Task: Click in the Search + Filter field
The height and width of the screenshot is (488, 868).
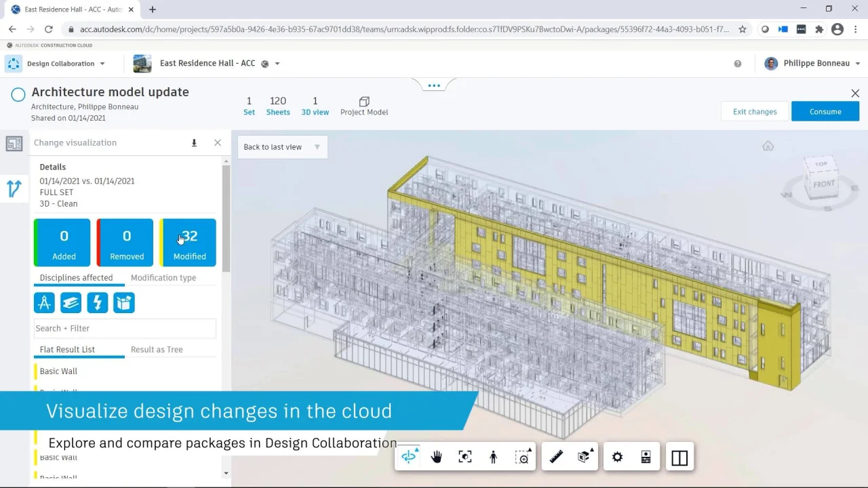Action: click(125, 329)
